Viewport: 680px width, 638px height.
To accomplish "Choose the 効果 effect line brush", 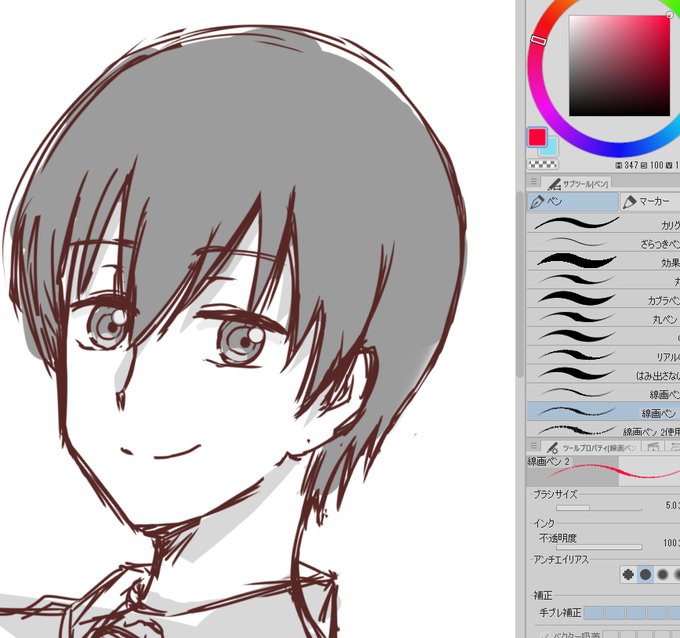I will (x=603, y=261).
